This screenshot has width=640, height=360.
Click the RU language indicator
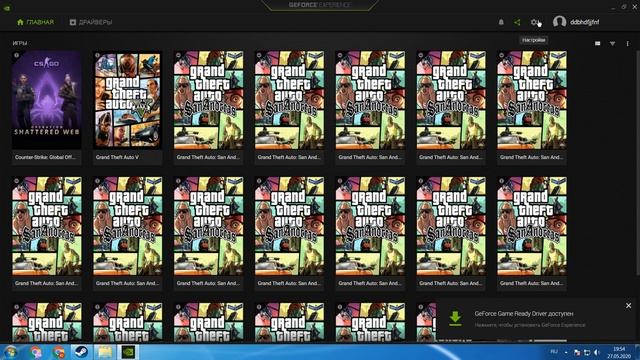[x=554, y=352]
